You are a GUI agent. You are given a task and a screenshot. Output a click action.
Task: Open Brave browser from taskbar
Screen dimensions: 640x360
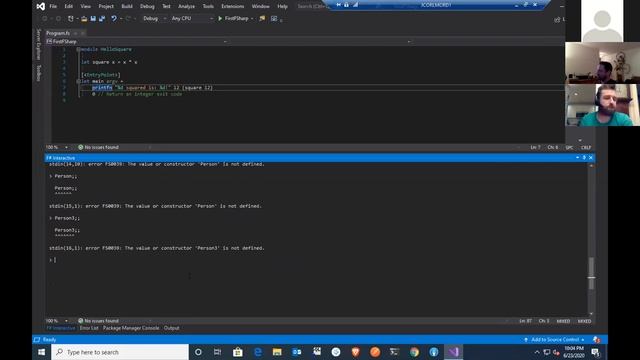(356, 352)
